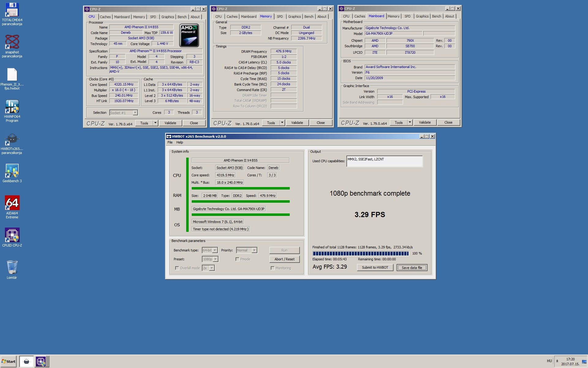This screenshot has height=368, width=588.
Task: Click CPU-Z title icon in CPU tab window
Action: click(87, 9)
